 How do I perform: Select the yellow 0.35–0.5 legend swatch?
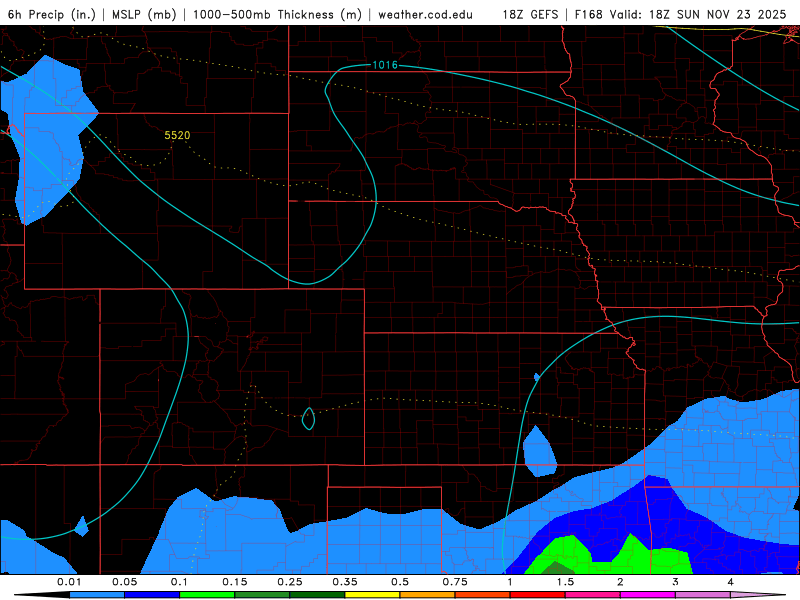click(372, 595)
